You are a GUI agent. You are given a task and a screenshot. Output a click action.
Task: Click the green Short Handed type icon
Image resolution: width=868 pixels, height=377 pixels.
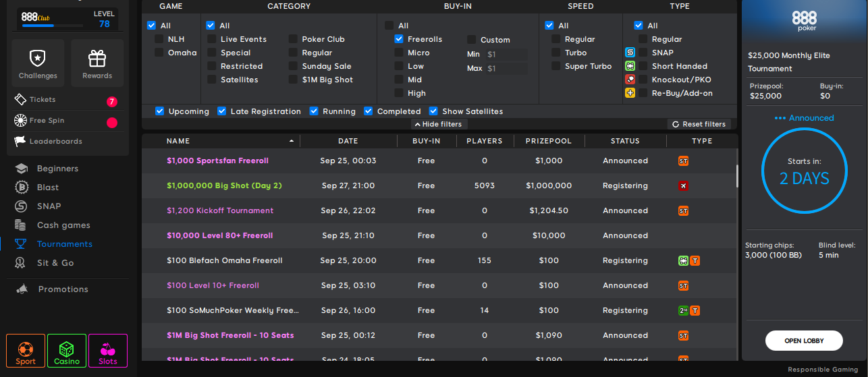630,65
